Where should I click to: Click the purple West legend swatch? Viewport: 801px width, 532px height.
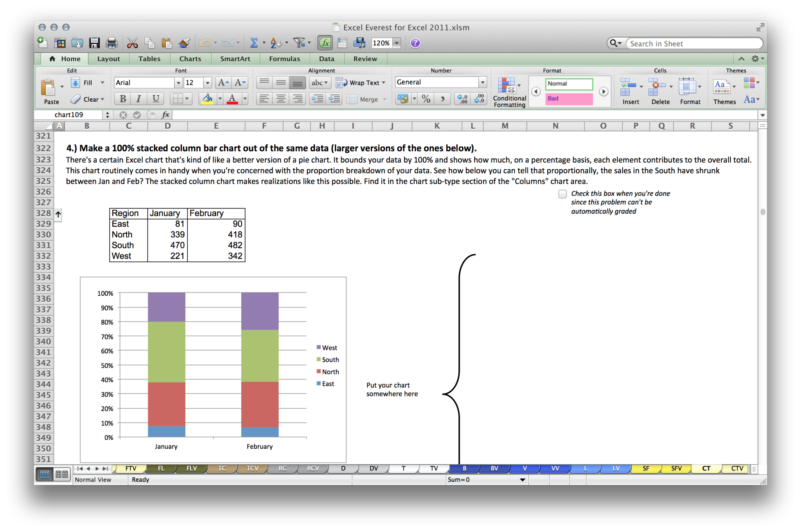click(319, 347)
